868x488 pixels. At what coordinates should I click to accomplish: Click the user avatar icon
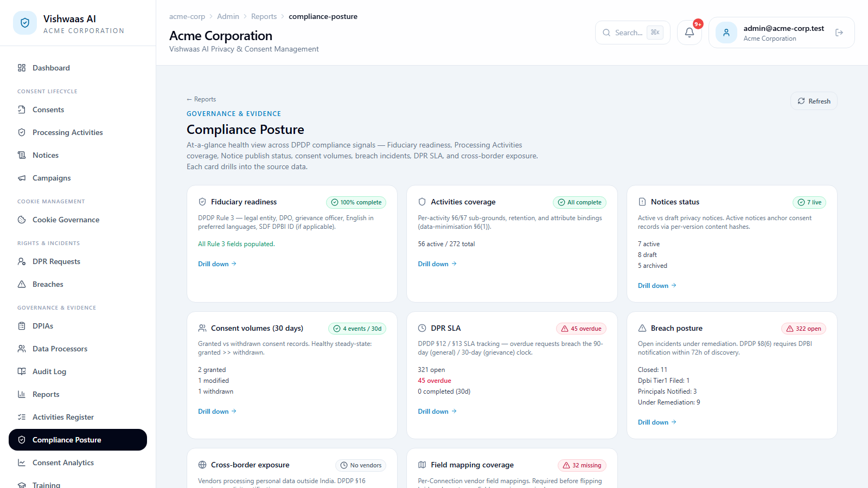(726, 33)
